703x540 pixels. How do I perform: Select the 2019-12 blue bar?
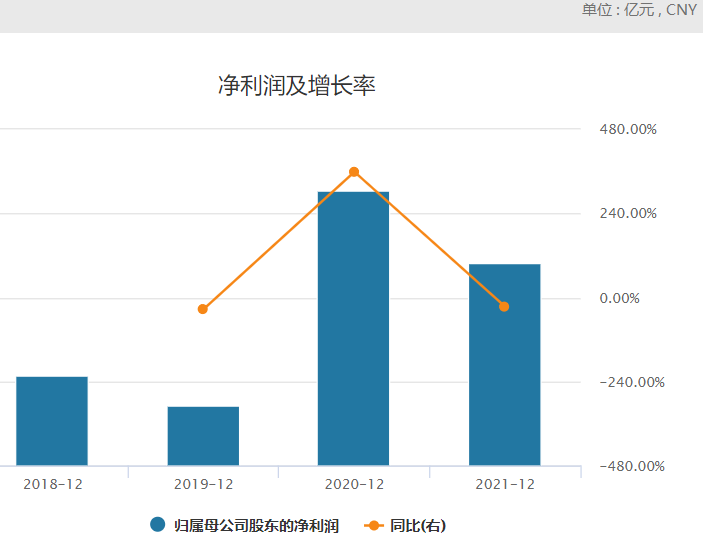point(203,435)
